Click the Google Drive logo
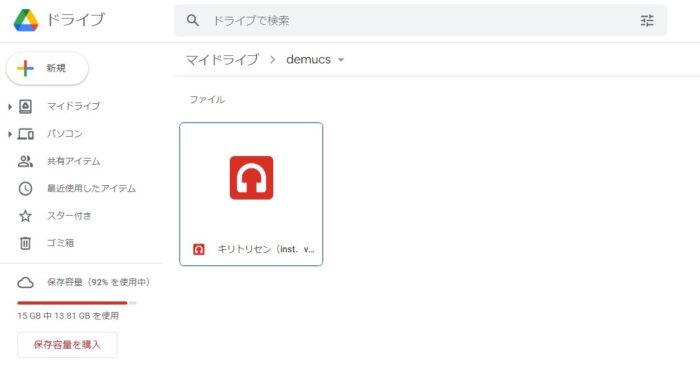The height and width of the screenshot is (381, 700). tap(26, 20)
